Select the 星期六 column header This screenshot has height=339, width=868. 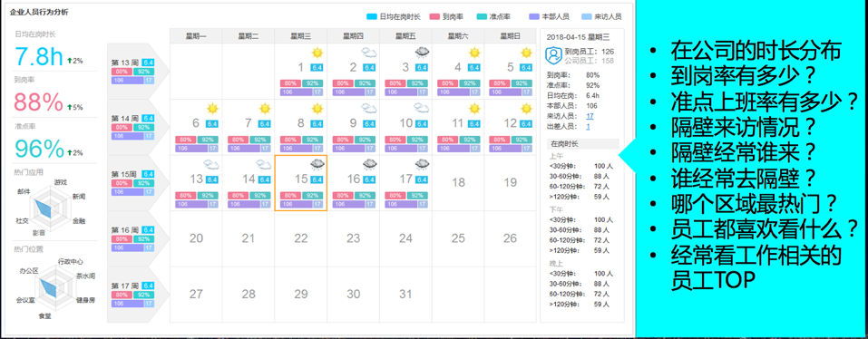458,36
